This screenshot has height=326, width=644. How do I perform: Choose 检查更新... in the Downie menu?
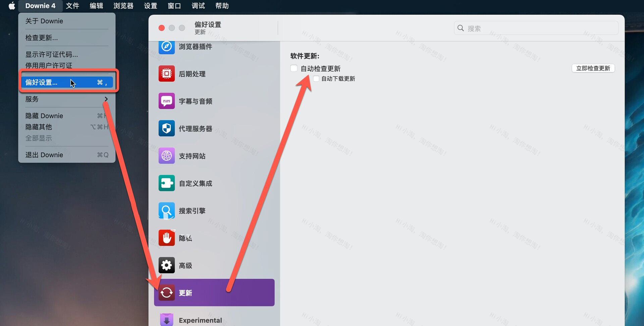(67, 38)
